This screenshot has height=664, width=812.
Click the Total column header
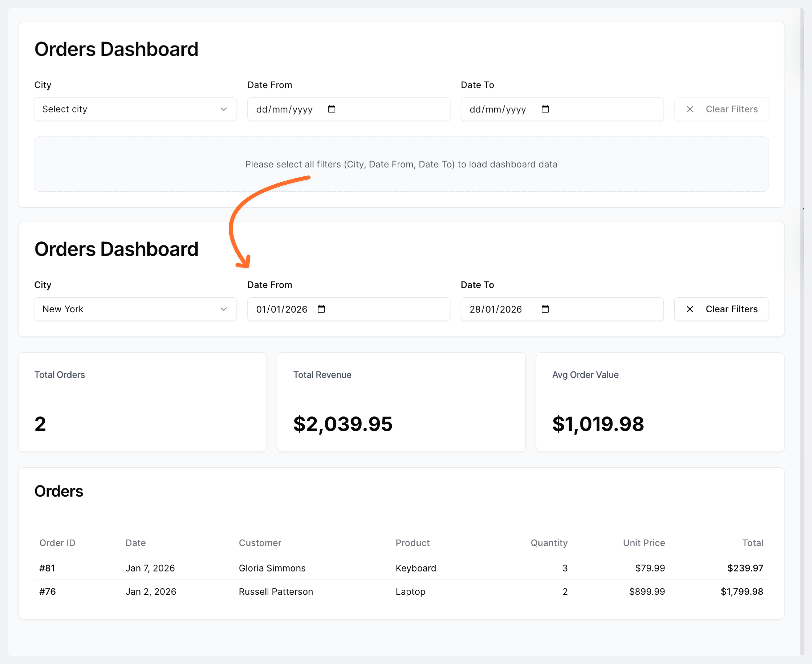click(x=752, y=543)
